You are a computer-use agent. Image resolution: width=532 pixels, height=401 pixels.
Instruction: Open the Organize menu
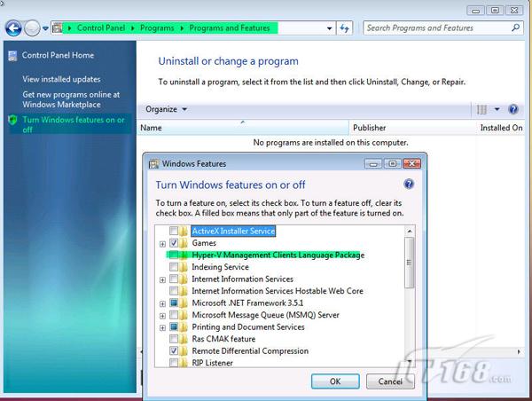click(166, 109)
